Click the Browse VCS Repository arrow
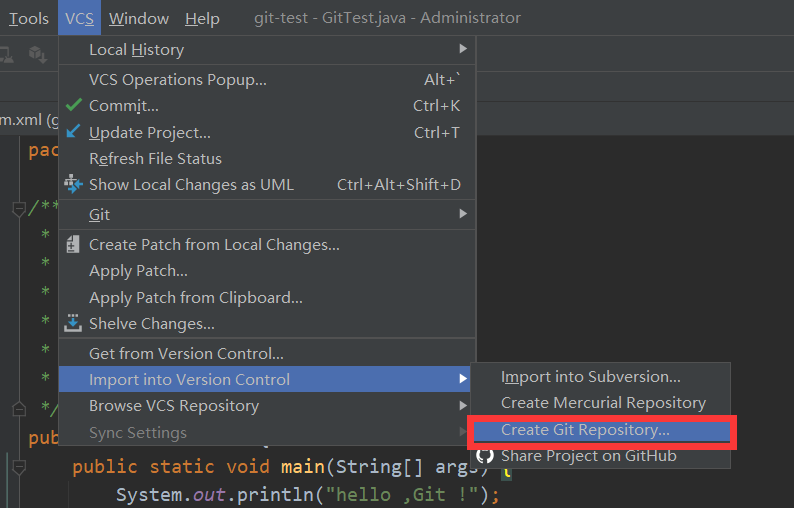Screen dimensions: 794x508 pos(463,405)
